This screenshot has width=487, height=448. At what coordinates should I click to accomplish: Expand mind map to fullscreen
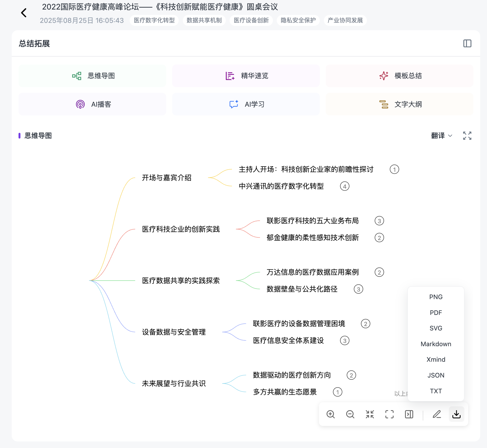pyautogui.click(x=467, y=136)
